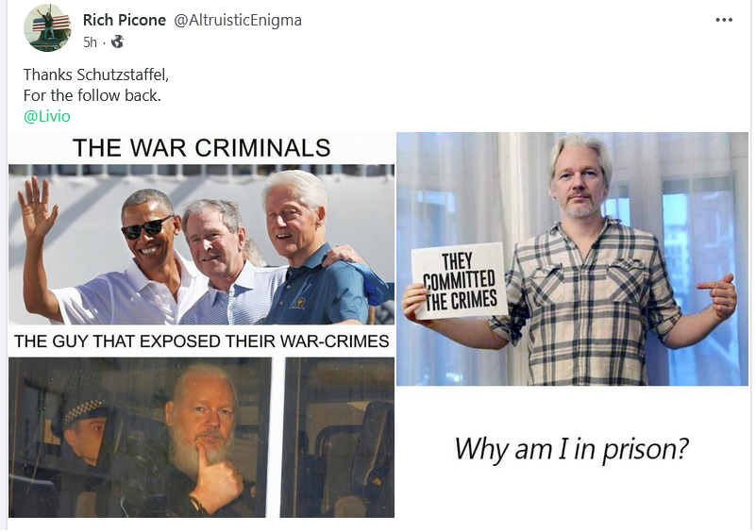Open the @AltruisticEnigma handle link

point(237,20)
